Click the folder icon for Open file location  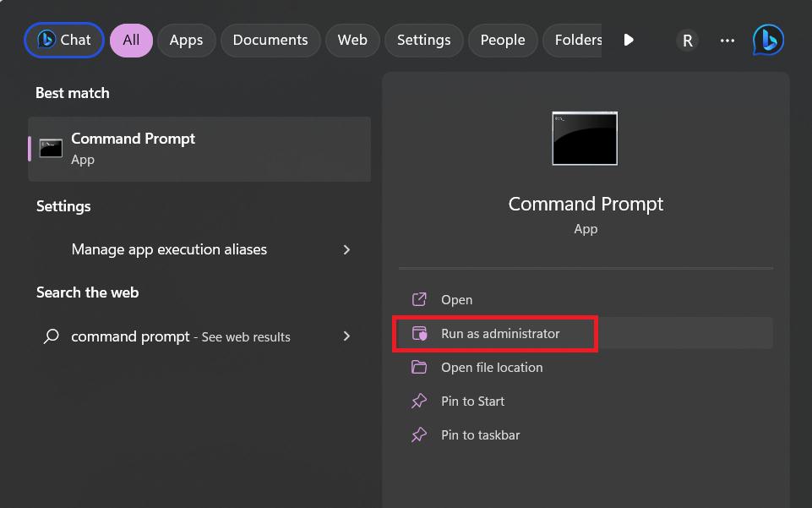coord(419,367)
